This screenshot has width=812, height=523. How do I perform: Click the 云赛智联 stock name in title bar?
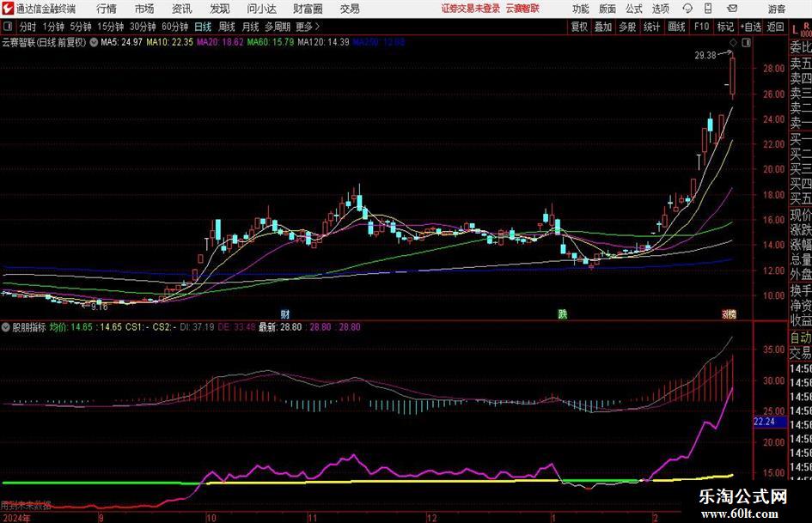pos(522,9)
